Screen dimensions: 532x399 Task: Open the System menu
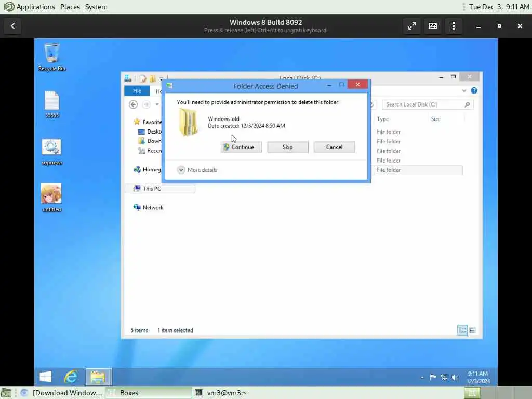click(96, 7)
